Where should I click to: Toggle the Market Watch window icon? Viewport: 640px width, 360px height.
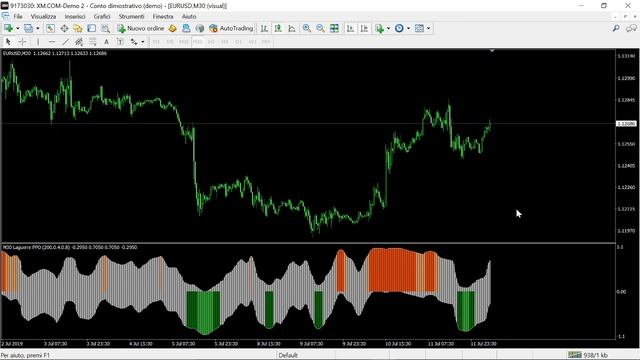click(50, 28)
